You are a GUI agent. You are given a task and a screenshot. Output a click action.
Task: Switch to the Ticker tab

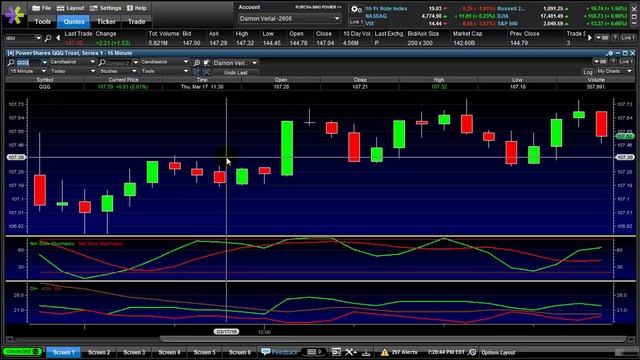[106, 22]
